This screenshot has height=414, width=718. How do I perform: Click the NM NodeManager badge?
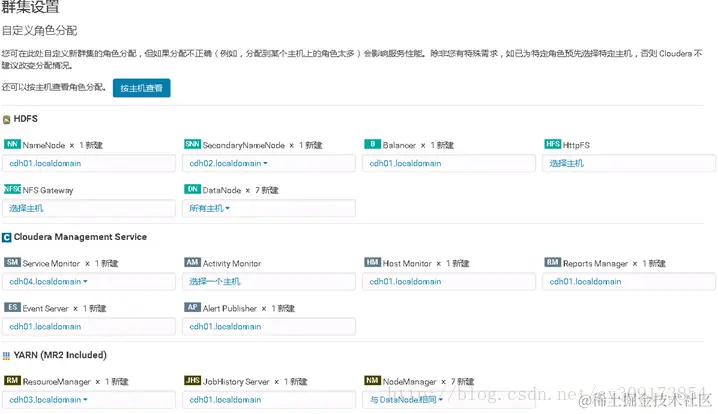pyautogui.click(x=372, y=381)
